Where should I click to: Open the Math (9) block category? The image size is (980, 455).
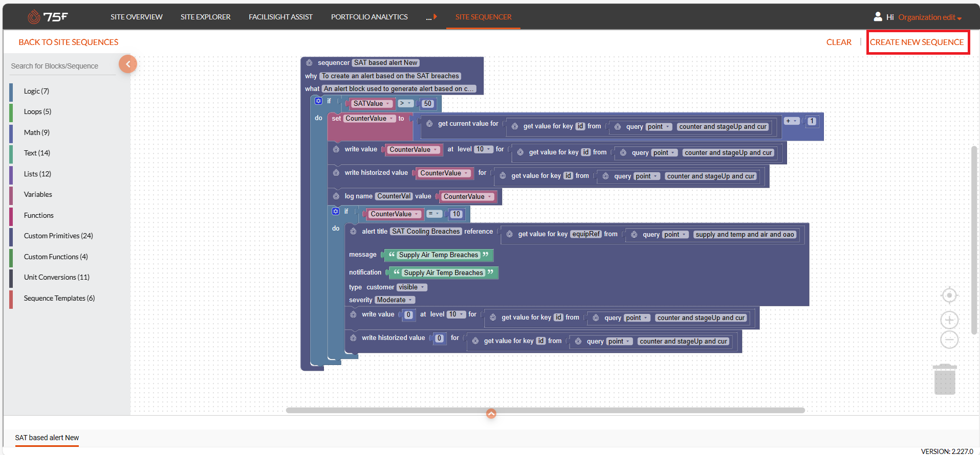[x=37, y=132]
